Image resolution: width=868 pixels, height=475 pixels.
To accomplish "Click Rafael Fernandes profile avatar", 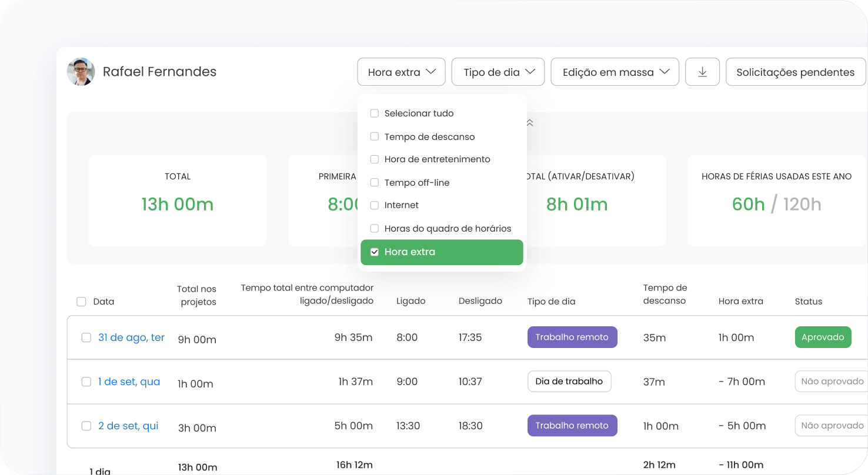I will pyautogui.click(x=81, y=72).
